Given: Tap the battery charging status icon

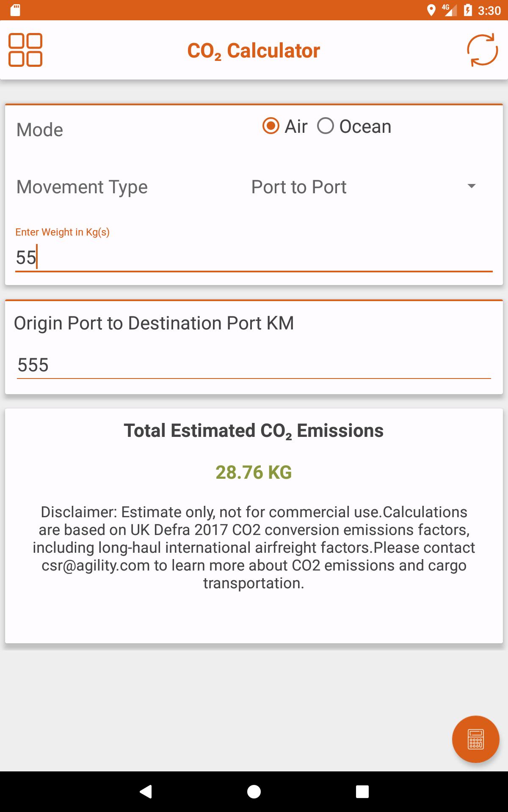Looking at the screenshot, I should click(x=467, y=10).
